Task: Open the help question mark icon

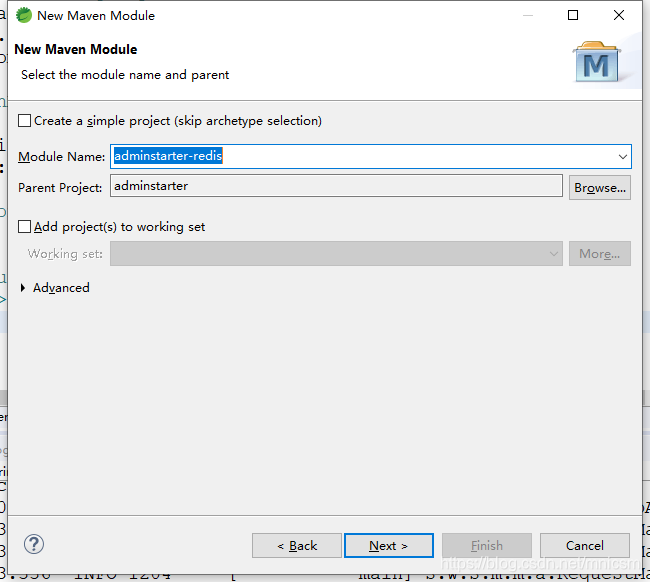Action: click(34, 544)
